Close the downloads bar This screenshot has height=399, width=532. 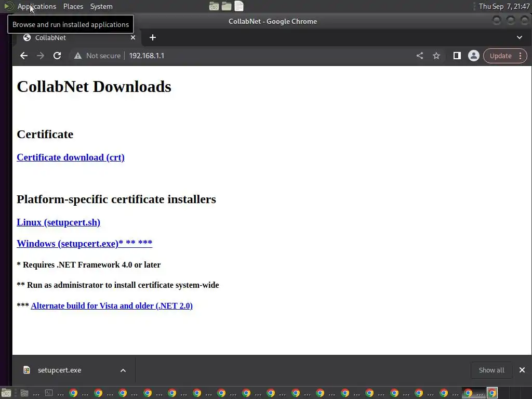pyautogui.click(x=522, y=370)
